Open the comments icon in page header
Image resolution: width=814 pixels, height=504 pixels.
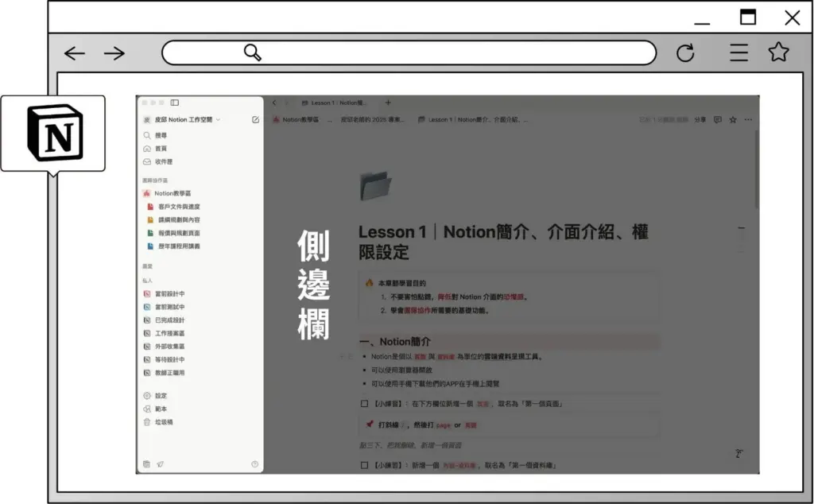tap(718, 120)
